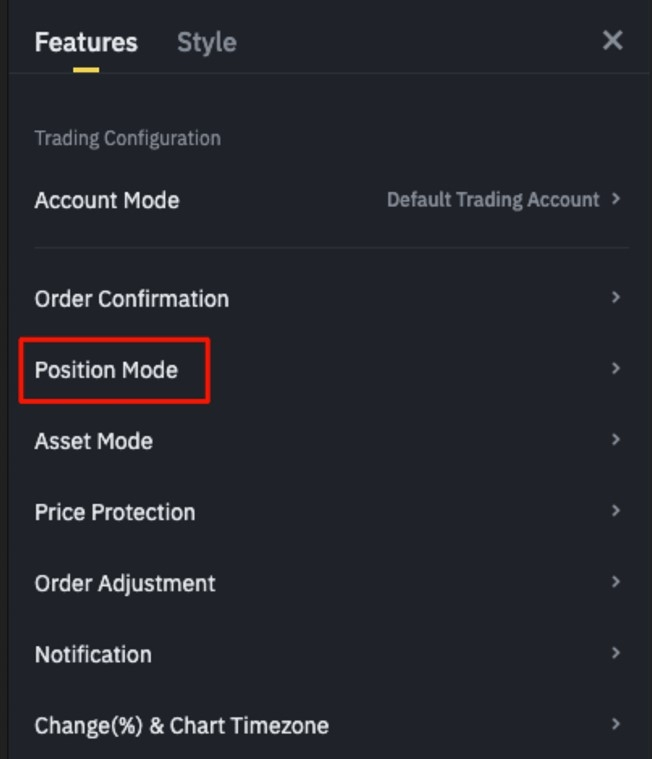Go to Order Adjustment settings
Screen dimensions: 652x759
point(125,583)
